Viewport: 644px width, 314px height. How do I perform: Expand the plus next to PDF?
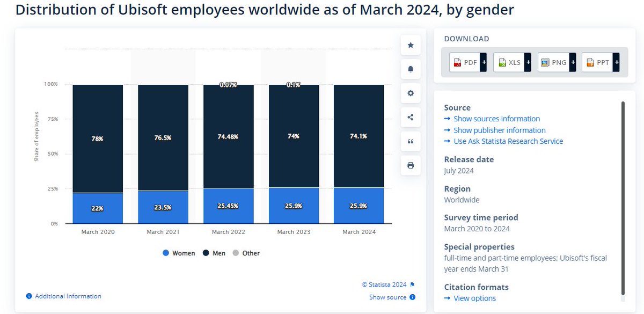pyautogui.click(x=483, y=62)
